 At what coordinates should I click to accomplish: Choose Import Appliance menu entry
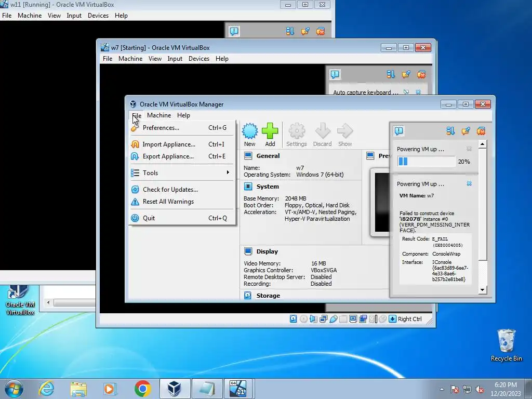point(182,144)
